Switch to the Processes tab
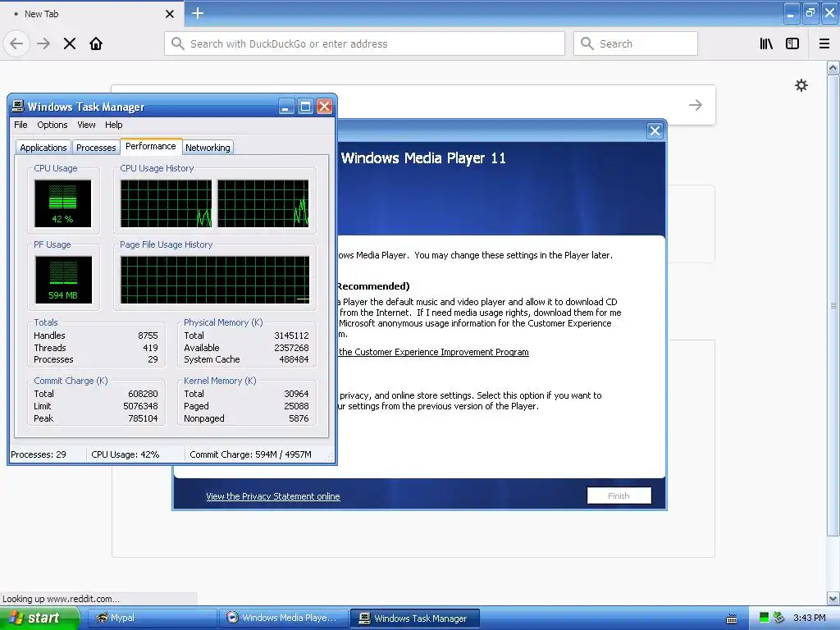This screenshot has width=840, height=630. pos(96,148)
